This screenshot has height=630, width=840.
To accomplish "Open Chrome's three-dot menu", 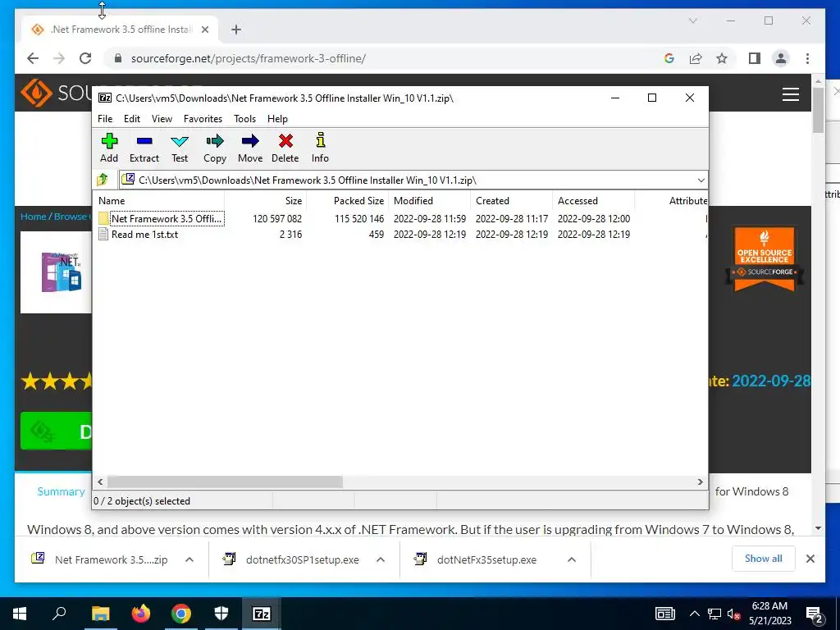I will pyautogui.click(x=807, y=58).
